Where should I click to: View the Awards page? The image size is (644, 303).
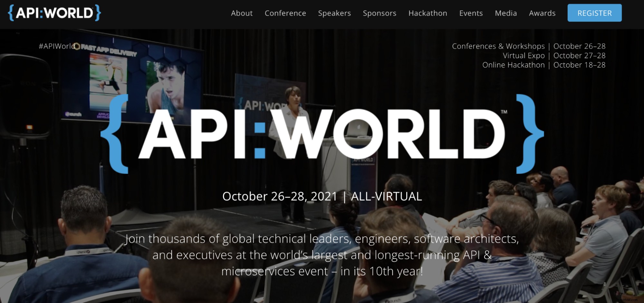click(542, 13)
